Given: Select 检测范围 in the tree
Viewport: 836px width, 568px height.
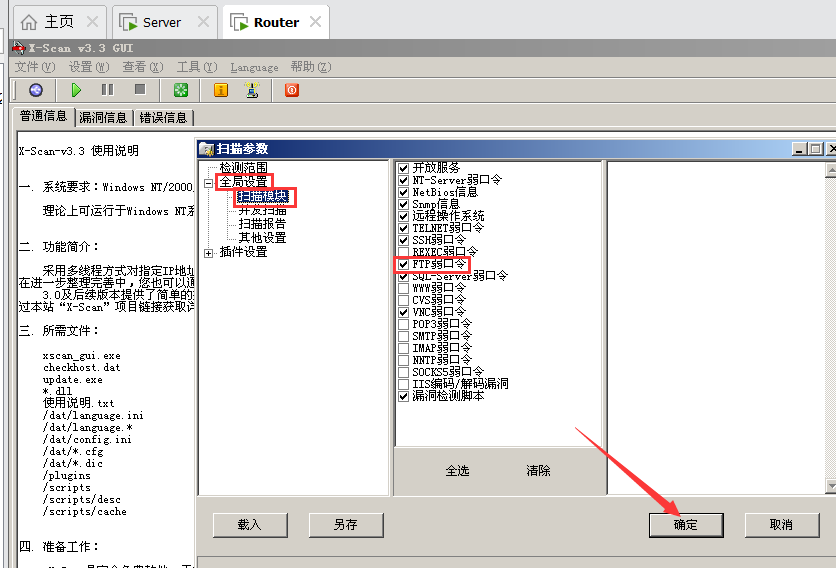Looking at the screenshot, I should point(244,167).
